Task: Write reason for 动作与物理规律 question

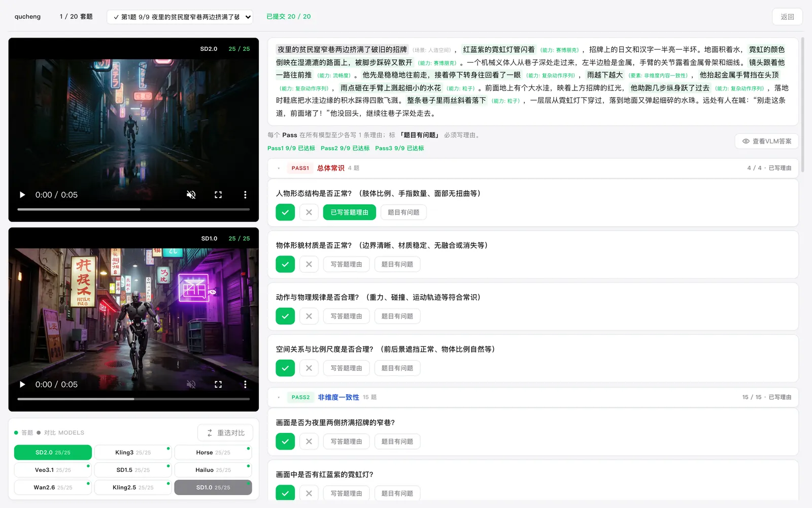Action: (346, 316)
